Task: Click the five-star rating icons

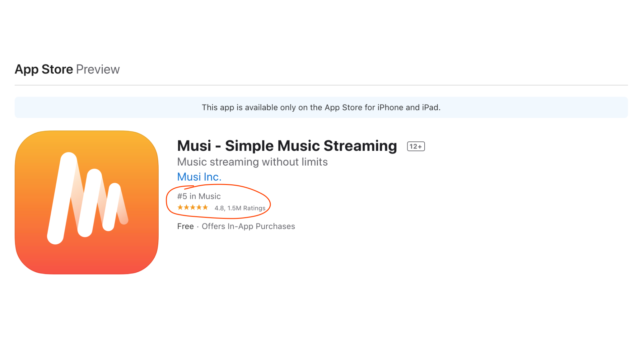Action: tap(193, 207)
